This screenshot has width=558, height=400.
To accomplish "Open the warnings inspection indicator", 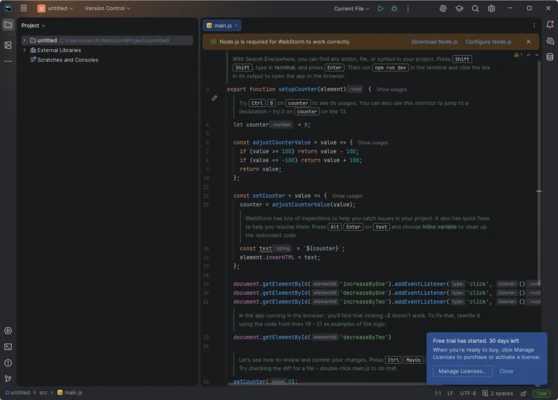I will 518,55.
